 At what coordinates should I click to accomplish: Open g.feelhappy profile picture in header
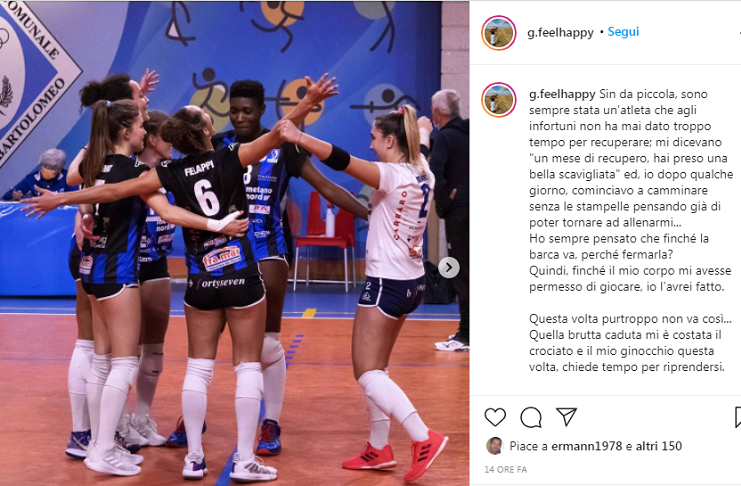pos(498,33)
